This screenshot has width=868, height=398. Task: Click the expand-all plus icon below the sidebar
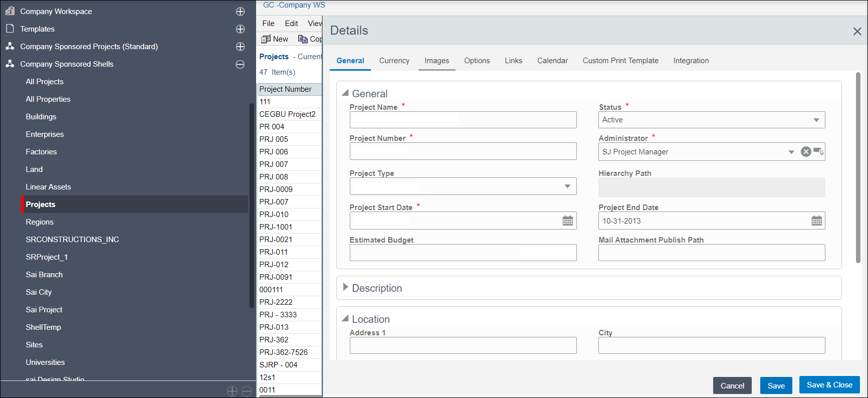tap(232, 391)
